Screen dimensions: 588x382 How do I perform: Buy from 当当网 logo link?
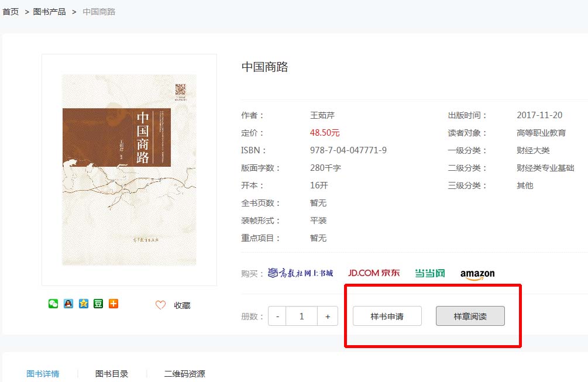tap(430, 273)
